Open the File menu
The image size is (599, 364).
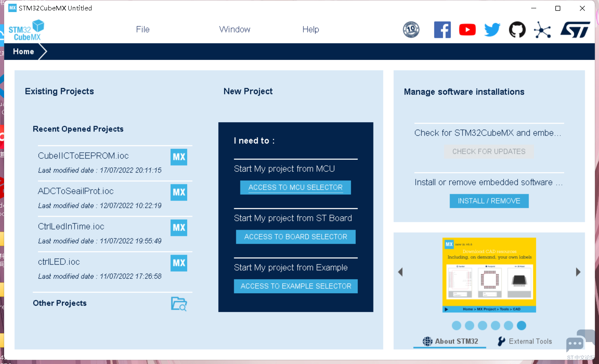[143, 30]
